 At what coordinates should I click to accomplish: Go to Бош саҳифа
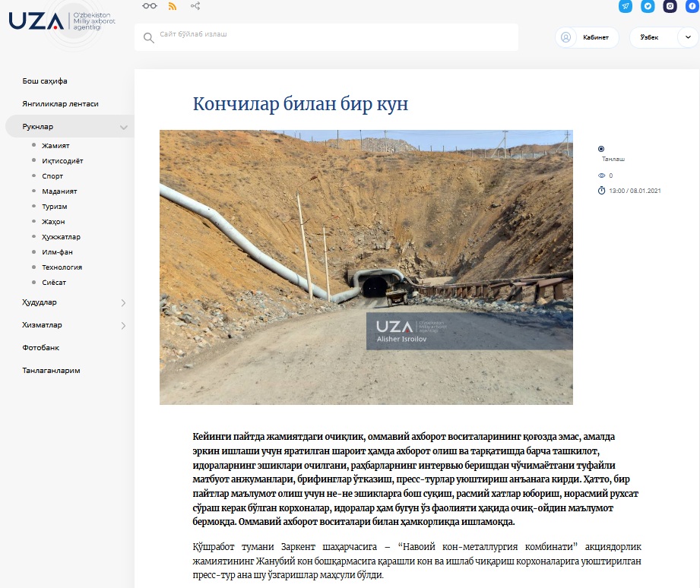click(x=50, y=81)
